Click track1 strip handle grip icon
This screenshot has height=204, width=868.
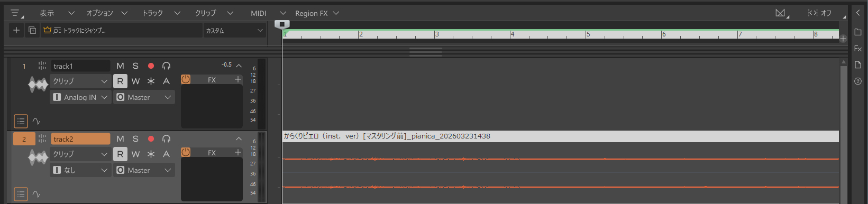pyautogui.click(x=42, y=66)
